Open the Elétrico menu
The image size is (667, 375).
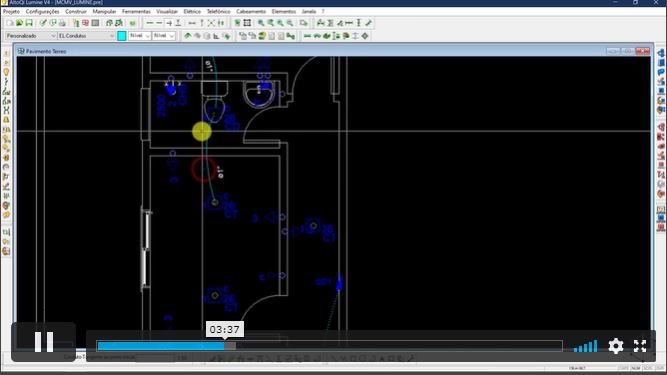pos(192,11)
